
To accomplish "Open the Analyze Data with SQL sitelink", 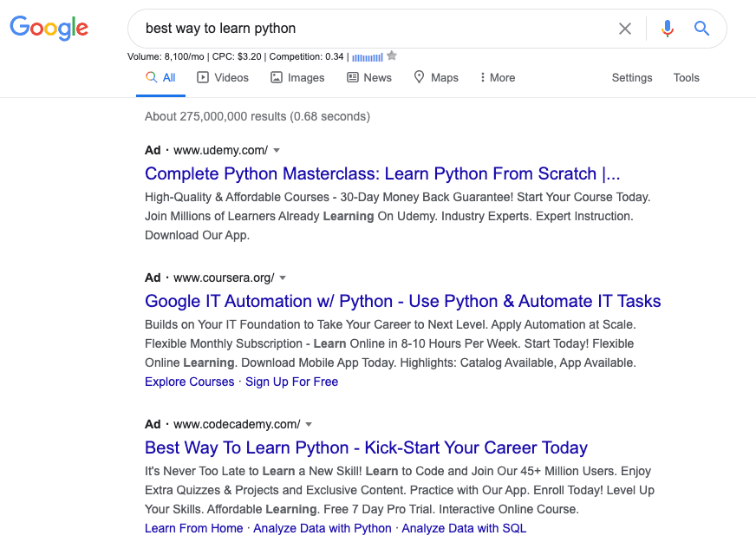I will click(x=464, y=528).
